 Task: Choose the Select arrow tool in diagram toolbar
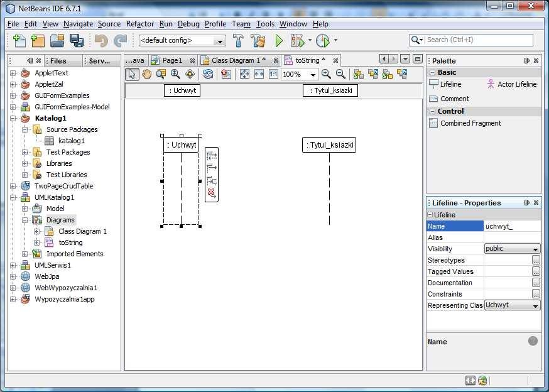coord(132,74)
